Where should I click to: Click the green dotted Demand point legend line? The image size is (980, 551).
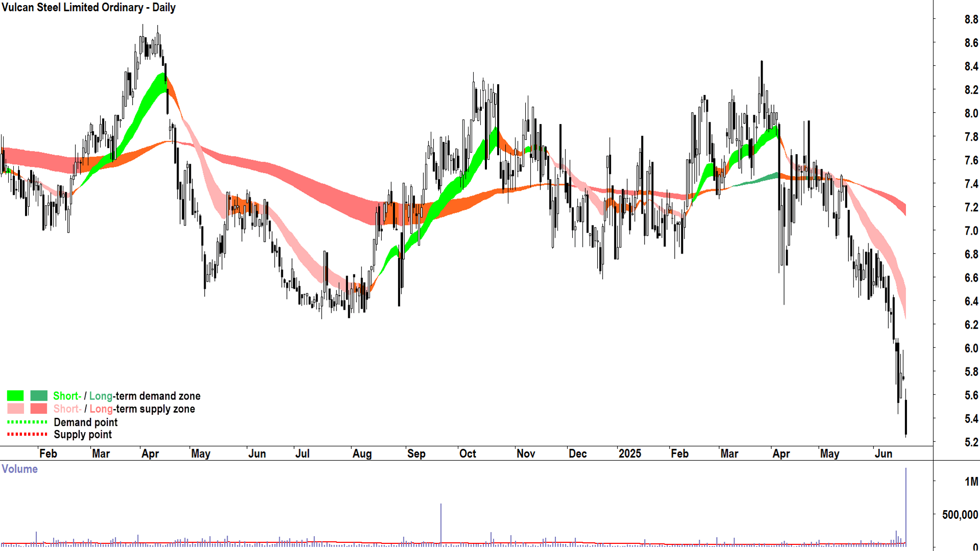[x=27, y=422]
